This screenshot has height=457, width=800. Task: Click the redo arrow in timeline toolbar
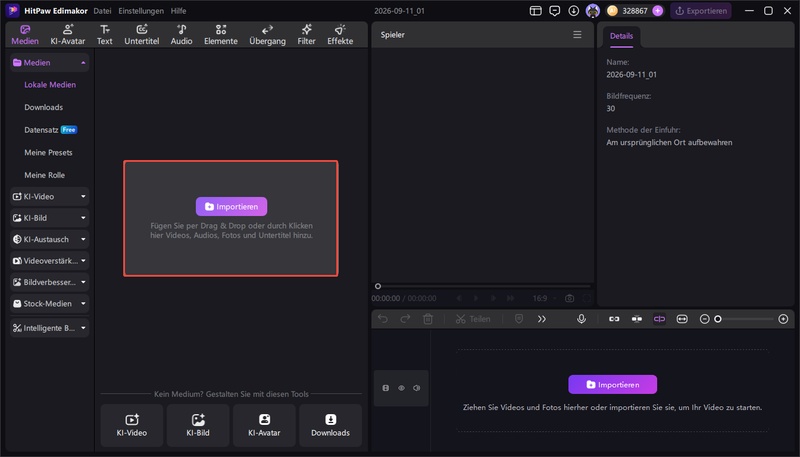(x=405, y=319)
